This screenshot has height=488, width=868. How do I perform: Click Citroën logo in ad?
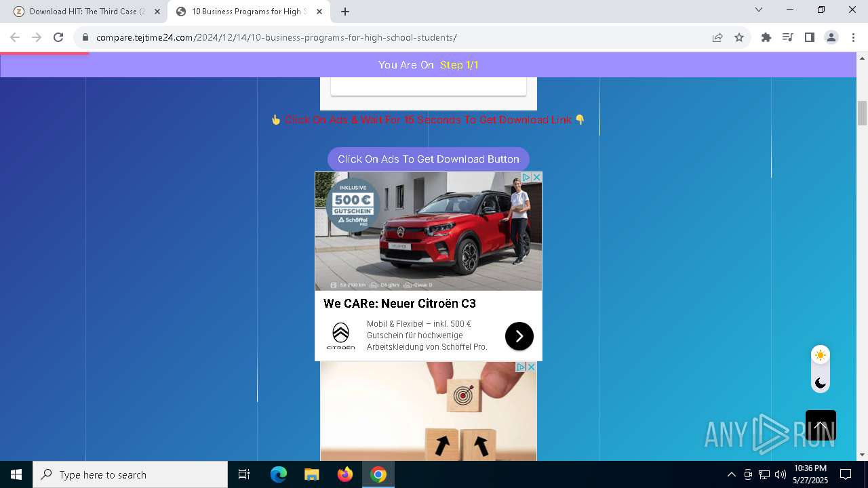[340, 335]
